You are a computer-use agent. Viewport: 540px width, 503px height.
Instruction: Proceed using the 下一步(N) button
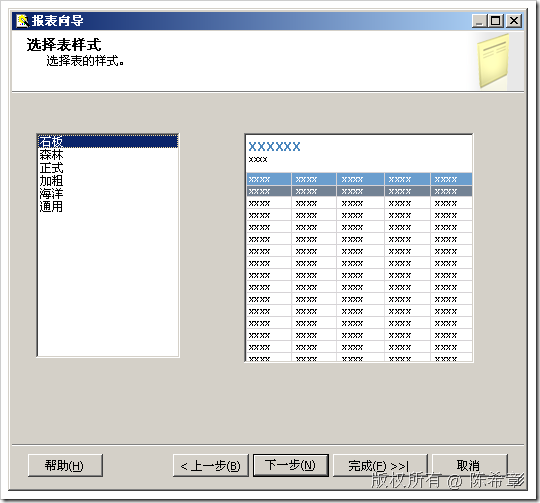point(291,465)
